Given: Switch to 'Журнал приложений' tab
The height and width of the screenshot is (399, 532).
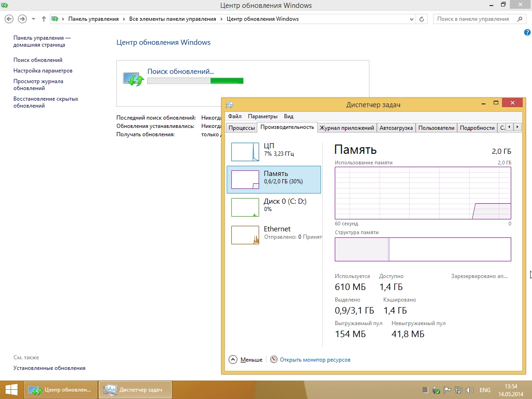Looking at the screenshot, I should pos(347,128).
